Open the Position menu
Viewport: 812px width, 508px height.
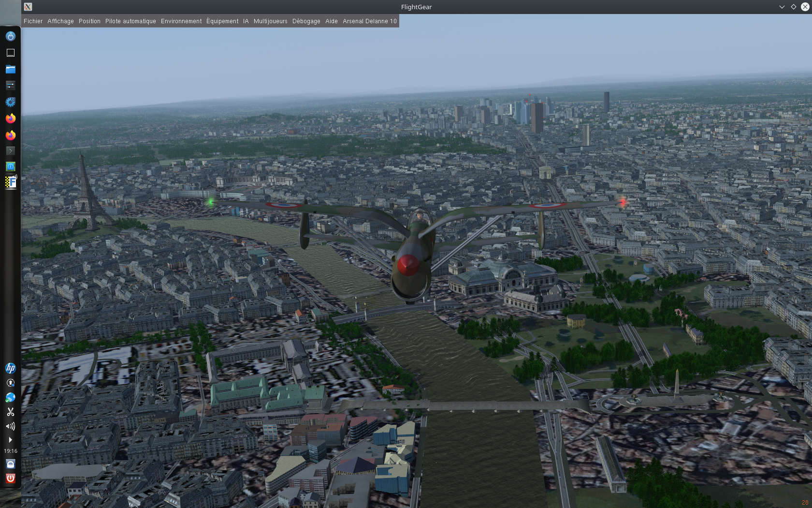pyautogui.click(x=89, y=21)
